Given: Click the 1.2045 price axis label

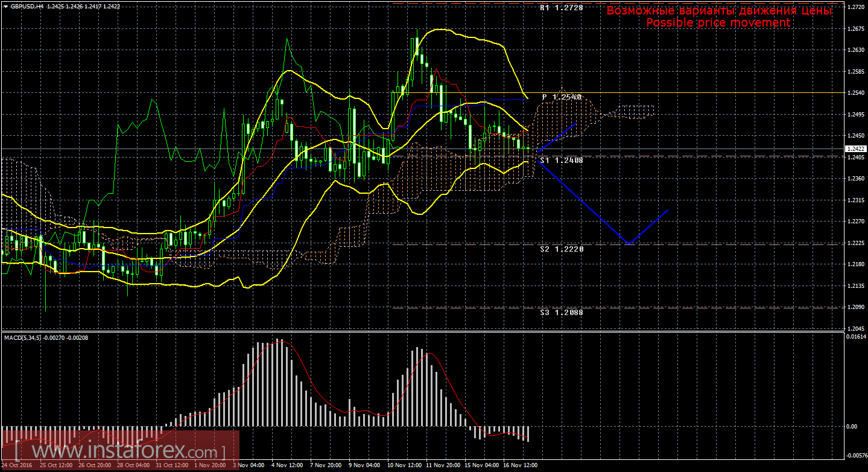Looking at the screenshot, I should (x=857, y=328).
